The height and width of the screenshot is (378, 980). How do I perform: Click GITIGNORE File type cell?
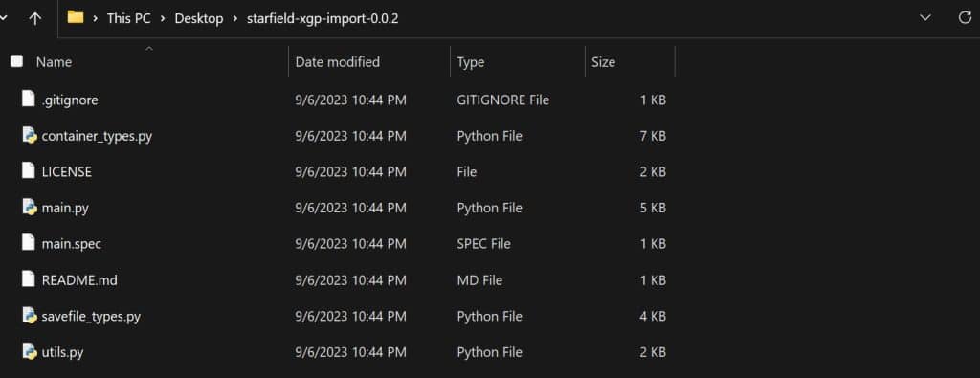pyautogui.click(x=503, y=100)
